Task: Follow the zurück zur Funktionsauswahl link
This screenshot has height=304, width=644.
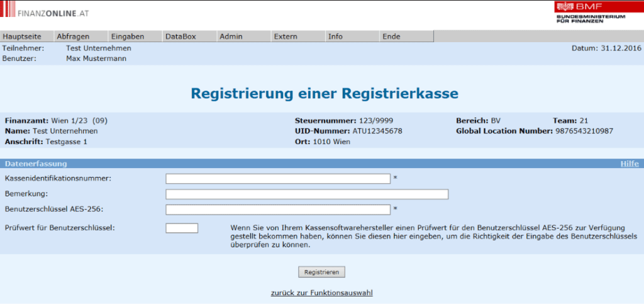Action: (321, 293)
